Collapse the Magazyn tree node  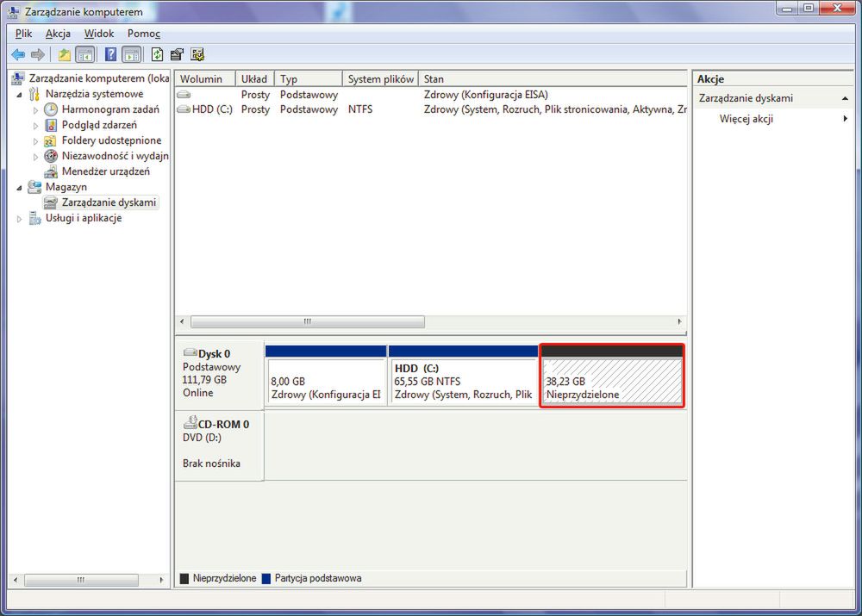coord(19,188)
